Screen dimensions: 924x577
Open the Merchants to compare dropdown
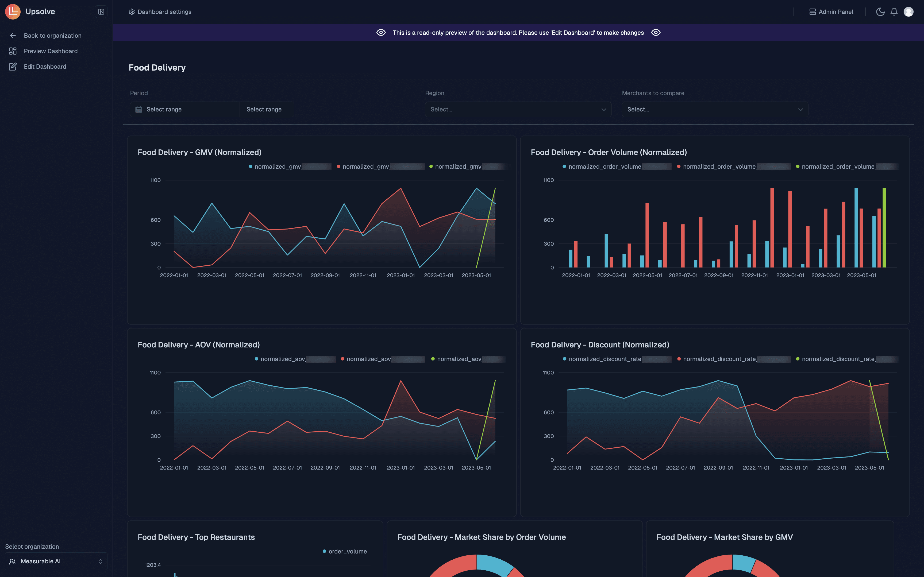click(x=714, y=109)
